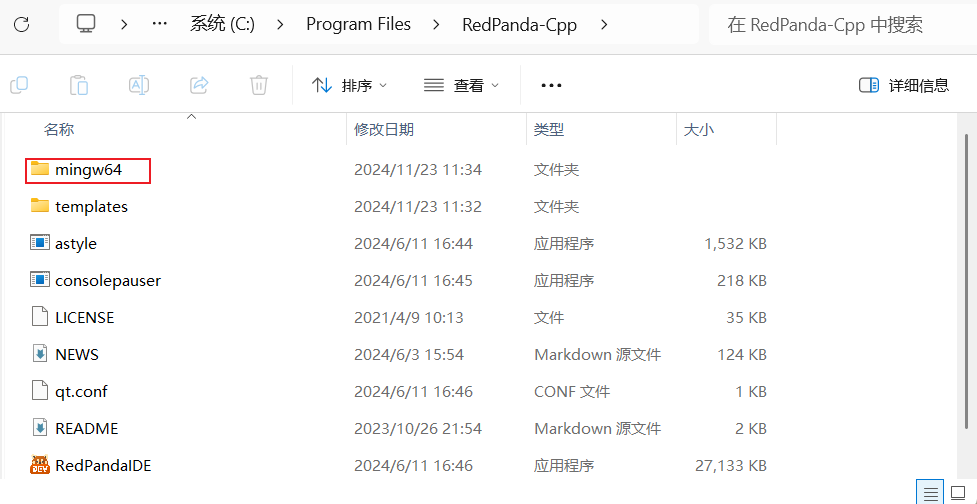This screenshot has width=977, height=504.
Task: Click the This PC monitor icon
Action: pos(86,24)
